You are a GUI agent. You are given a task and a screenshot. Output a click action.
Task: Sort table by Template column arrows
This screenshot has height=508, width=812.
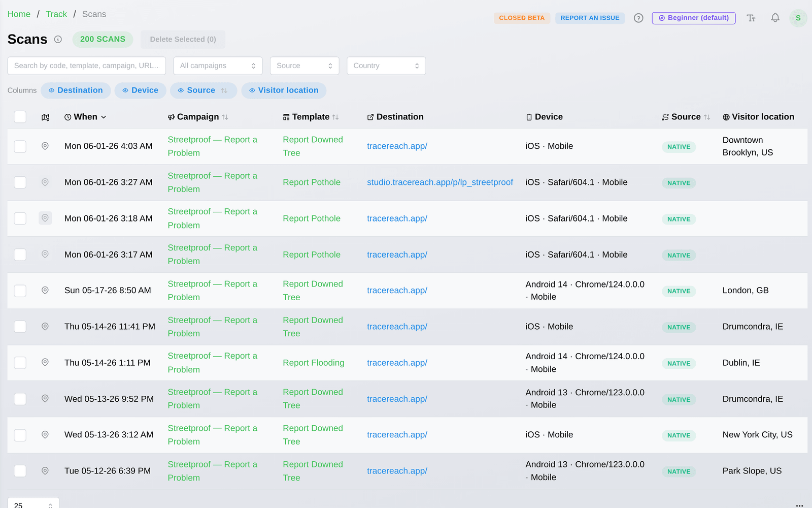click(x=335, y=117)
